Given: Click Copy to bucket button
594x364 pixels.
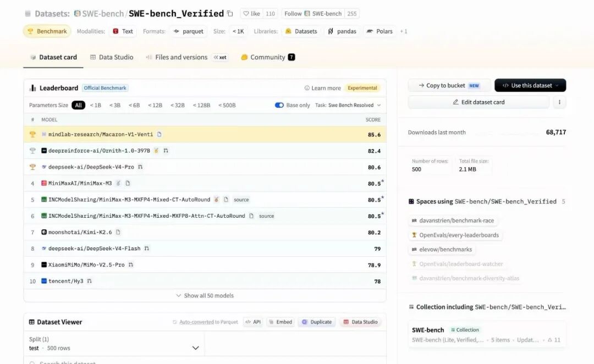Looking at the screenshot, I should pyautogui.click(x=449, y=86).
